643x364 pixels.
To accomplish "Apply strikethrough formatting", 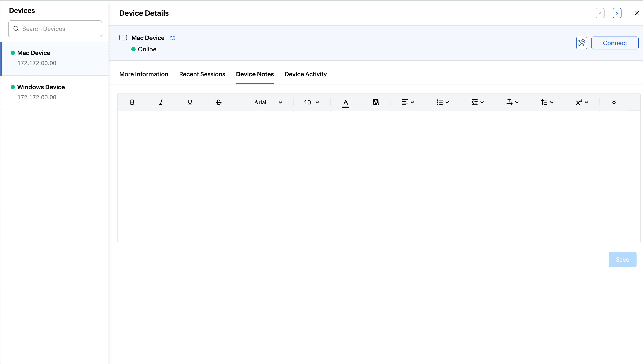I will (x=219, y=102).
